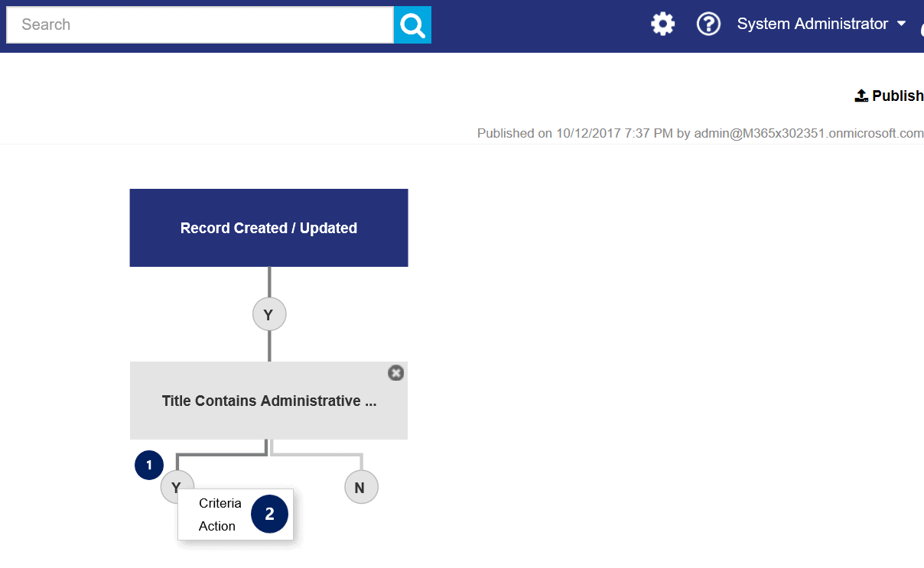Open the settings gear icon
The width and height of the screenshot is (924, 568).
[663, 24]
